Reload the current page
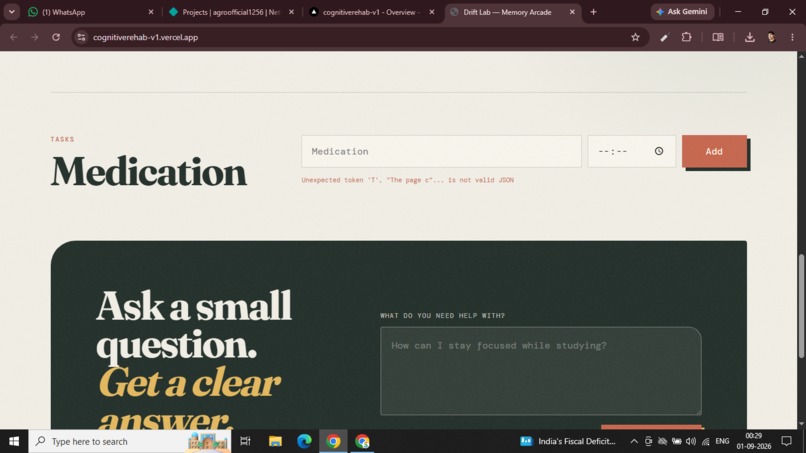Screen dimensions: 806x453 pos(56,37)
